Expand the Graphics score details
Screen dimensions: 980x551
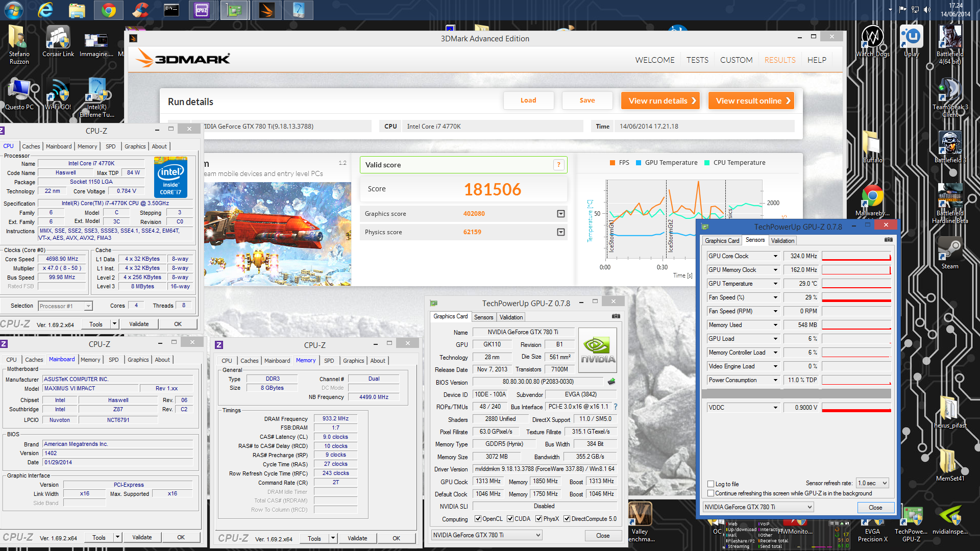(x=561, y=214)
